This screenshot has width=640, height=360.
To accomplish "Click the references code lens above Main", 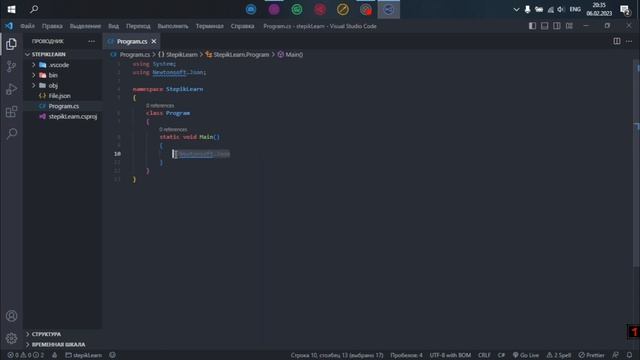I will pos(173,129).
